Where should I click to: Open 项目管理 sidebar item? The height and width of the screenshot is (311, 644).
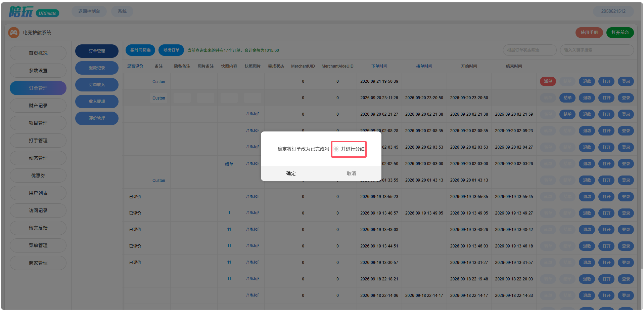pos(38,123)
